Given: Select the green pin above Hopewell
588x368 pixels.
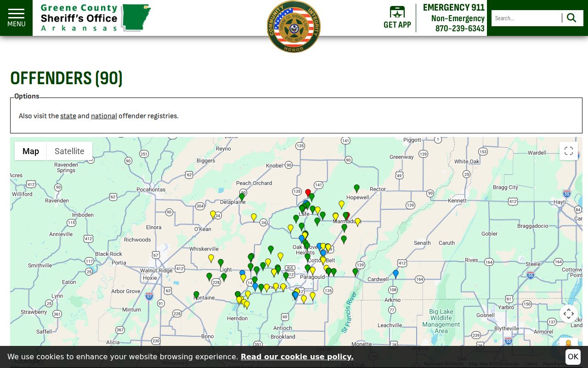Looking at the screenshot, I should point(356,189).
